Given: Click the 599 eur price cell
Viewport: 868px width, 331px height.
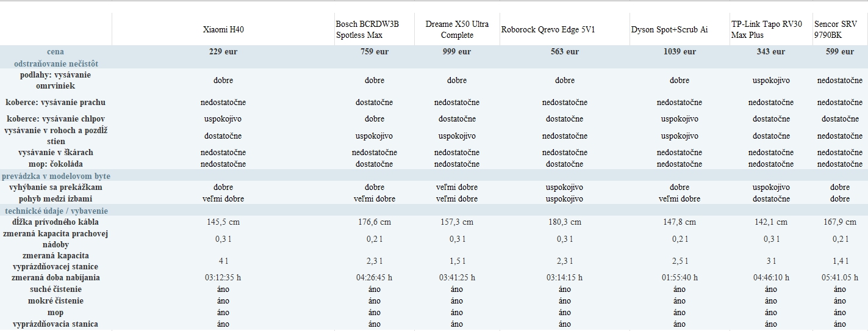Looking at the screenshot, I should coord(840,52).
